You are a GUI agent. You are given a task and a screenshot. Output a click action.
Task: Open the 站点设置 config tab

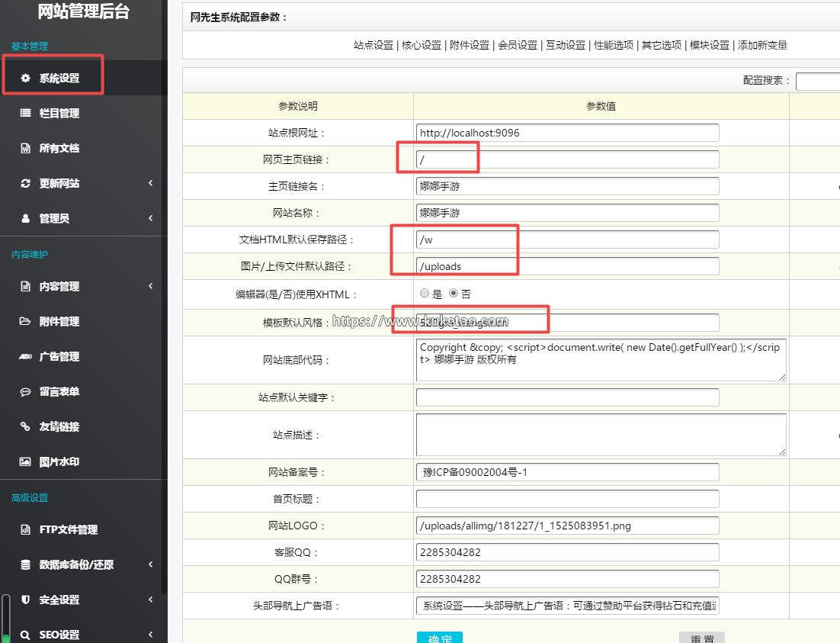point(374,45)
